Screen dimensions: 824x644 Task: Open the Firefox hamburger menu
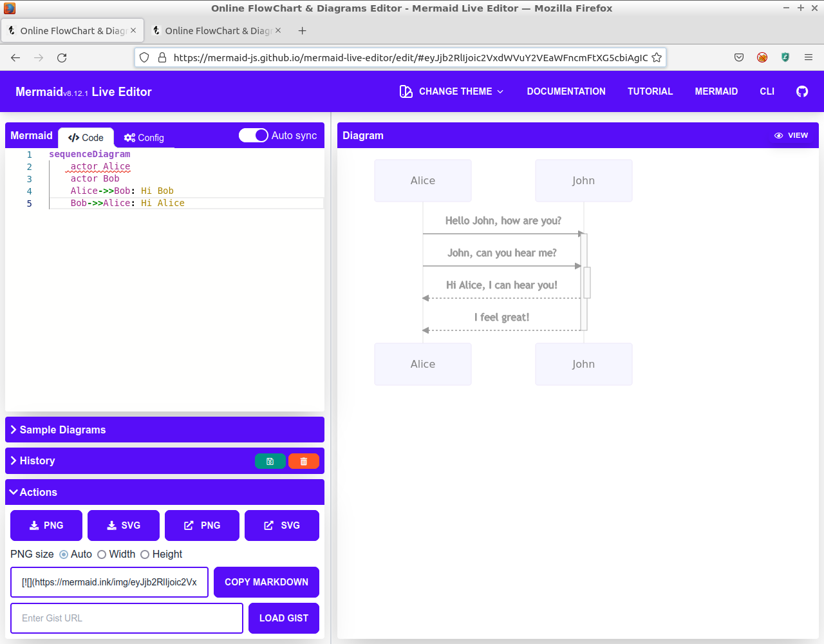809,57
